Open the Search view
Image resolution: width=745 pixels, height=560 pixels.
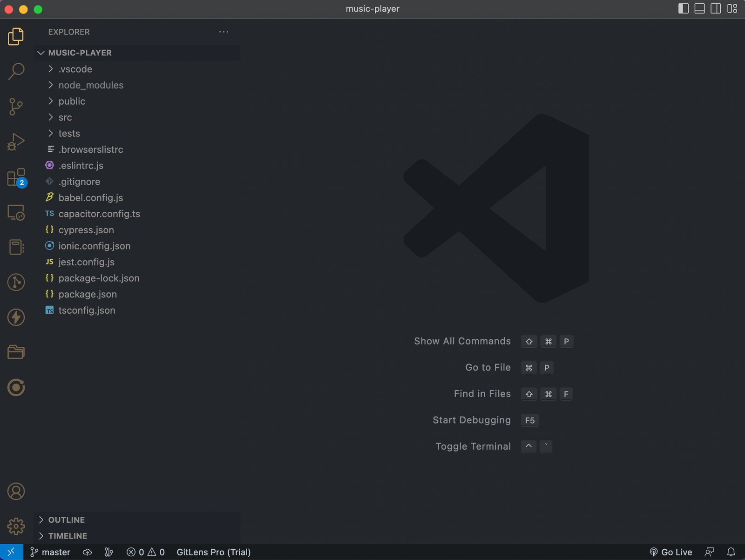click(x=16, y=71)
